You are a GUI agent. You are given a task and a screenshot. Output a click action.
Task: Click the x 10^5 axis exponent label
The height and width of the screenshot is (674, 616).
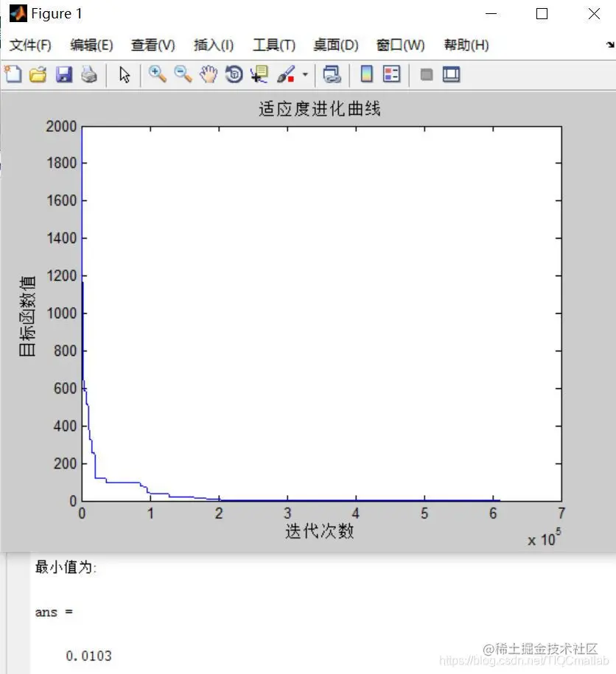[x=545, y=537]
